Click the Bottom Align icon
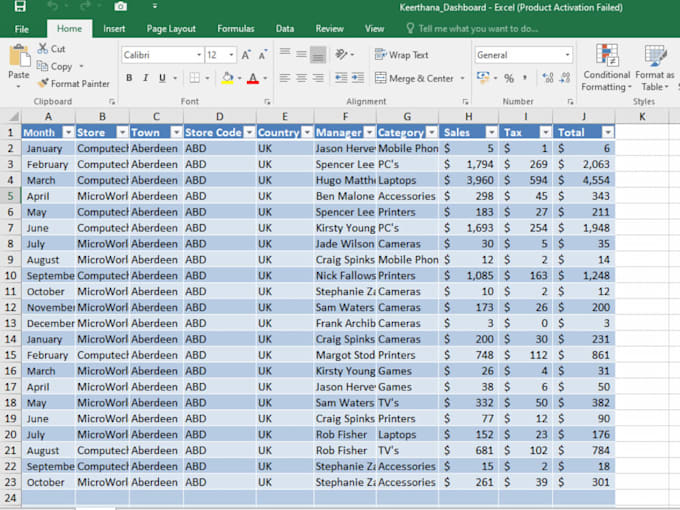Viewport: 680px width, 510px height. [x=318, y=54]
